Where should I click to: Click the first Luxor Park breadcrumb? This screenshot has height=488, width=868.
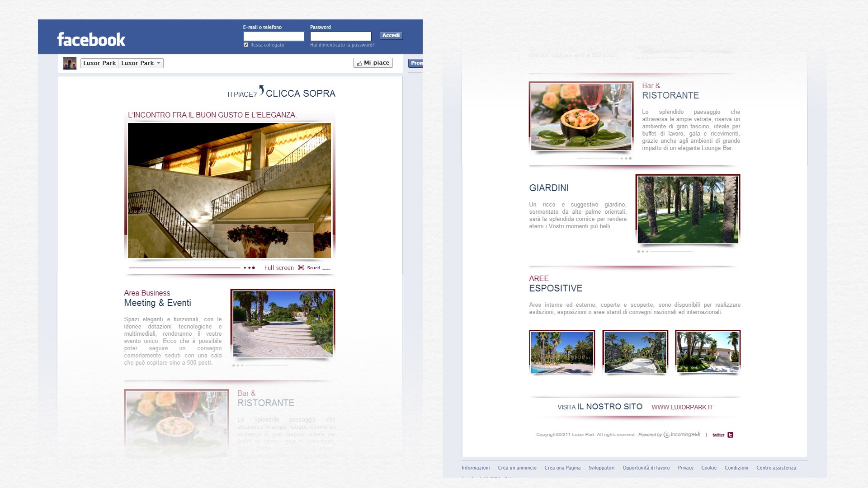coord(99,63)
